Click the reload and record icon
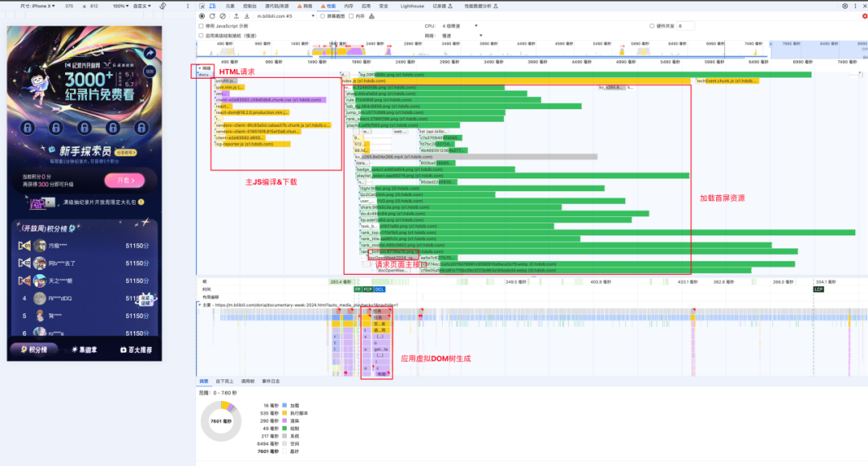 (x=212, y=16)
